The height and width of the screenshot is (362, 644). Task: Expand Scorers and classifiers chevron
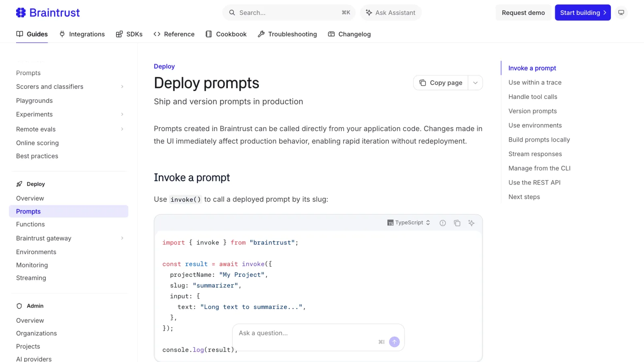122,87
